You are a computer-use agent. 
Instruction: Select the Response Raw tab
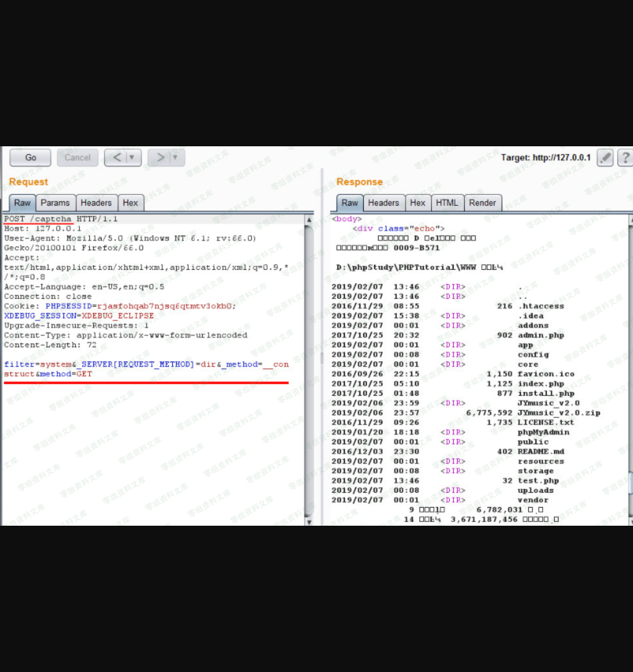pos(349,203)
